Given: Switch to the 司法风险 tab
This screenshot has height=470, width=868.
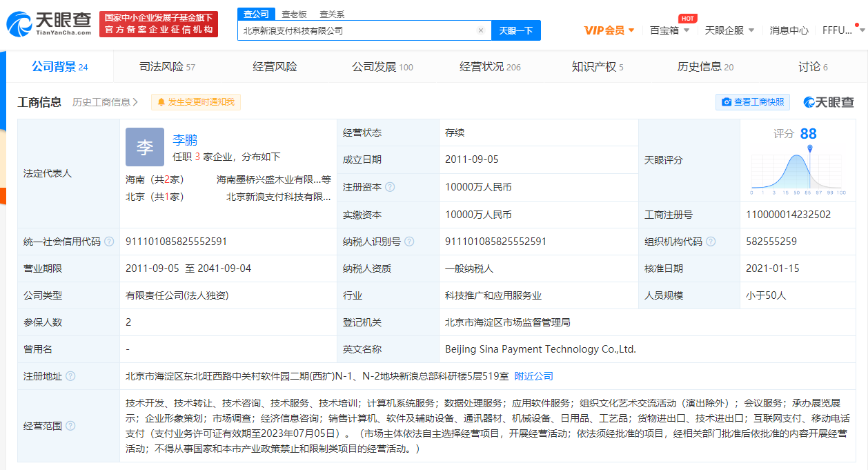Looking at the screenshot, I should tap(168, 67).
